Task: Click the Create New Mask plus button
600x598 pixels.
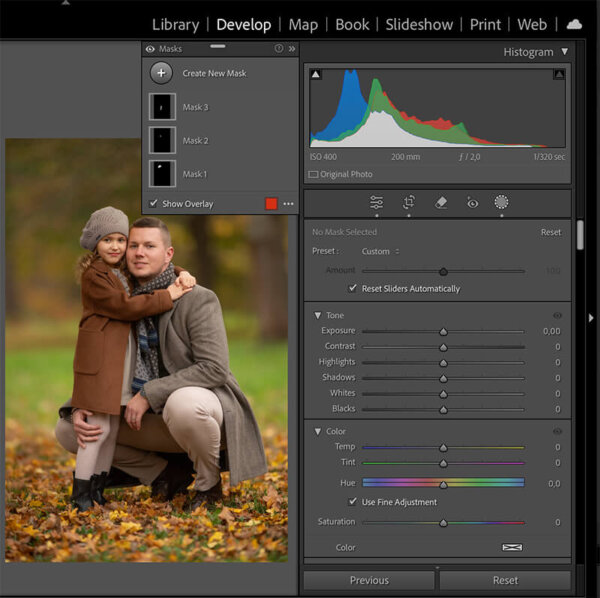Action: coord(161,73)
